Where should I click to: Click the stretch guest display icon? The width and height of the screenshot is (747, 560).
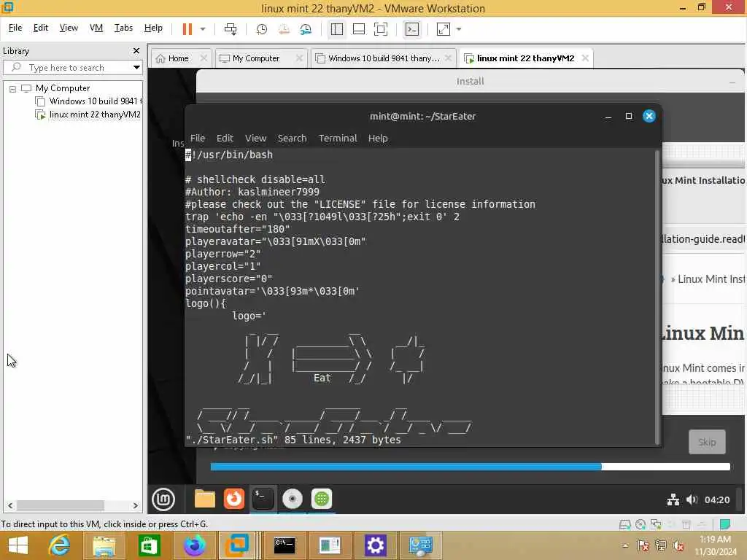click(444, 29)
